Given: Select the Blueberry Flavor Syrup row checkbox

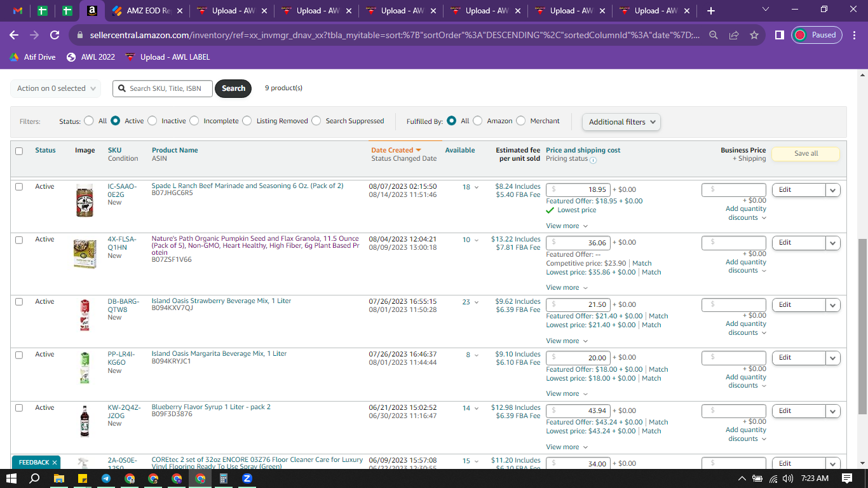Looking at the screenshot, I should [x=19, y=408].
